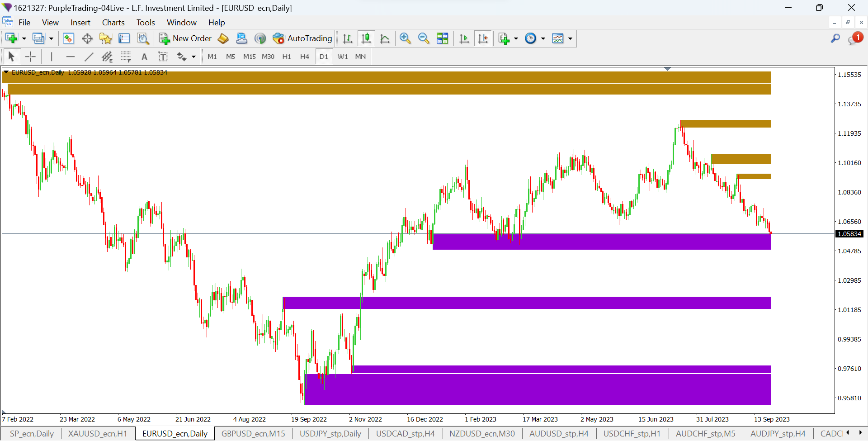This screenshot has height=441, width=868.
Task: Click the Tile Windows icon
Action: pyautogui.click(x=442, y=39)
